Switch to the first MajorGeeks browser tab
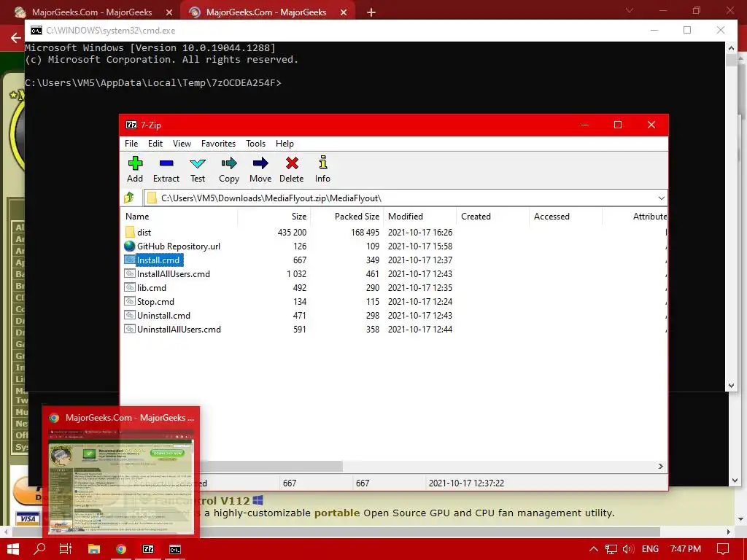747x560 pixels. click(92, 12)
